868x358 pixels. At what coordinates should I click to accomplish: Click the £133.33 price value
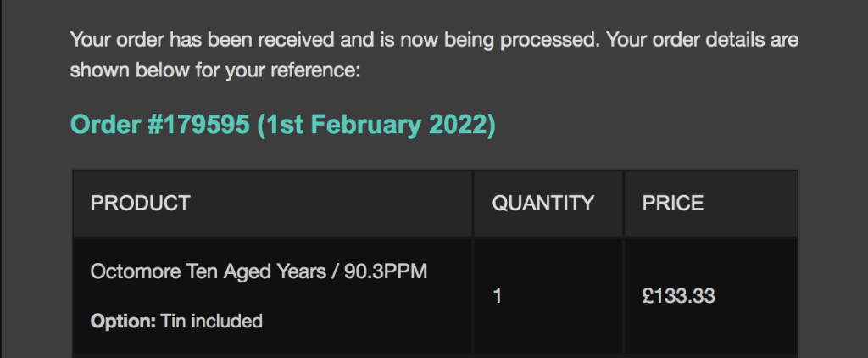[678, 296]
